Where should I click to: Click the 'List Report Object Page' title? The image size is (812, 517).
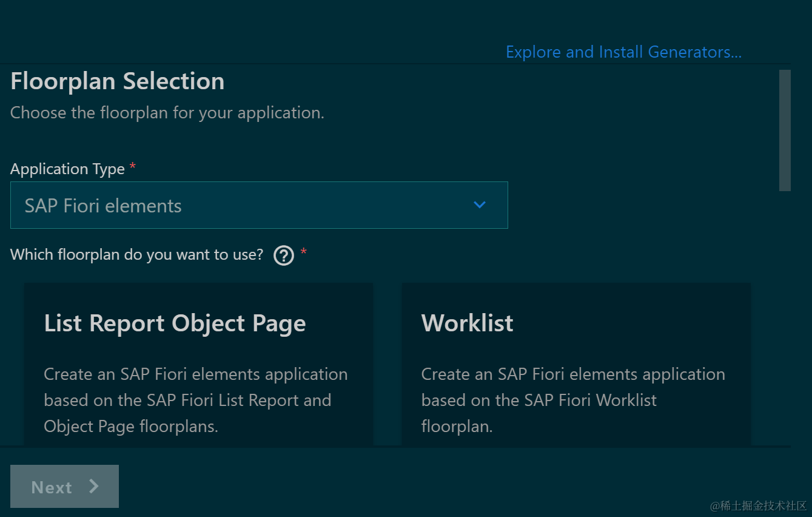coord(175,323)
